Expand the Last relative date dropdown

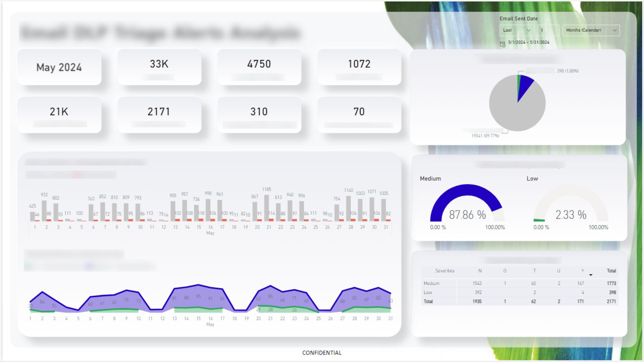click(x=517, y=30)
